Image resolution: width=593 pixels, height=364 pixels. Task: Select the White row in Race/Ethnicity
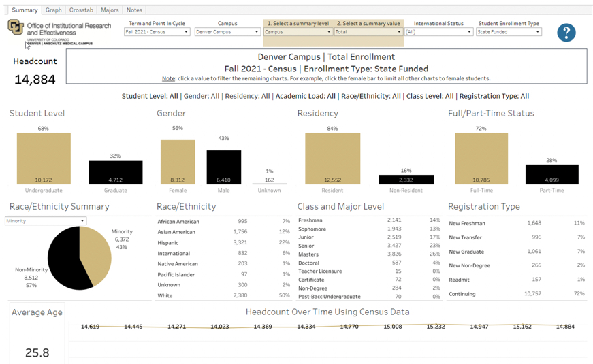tap(223, 295)
